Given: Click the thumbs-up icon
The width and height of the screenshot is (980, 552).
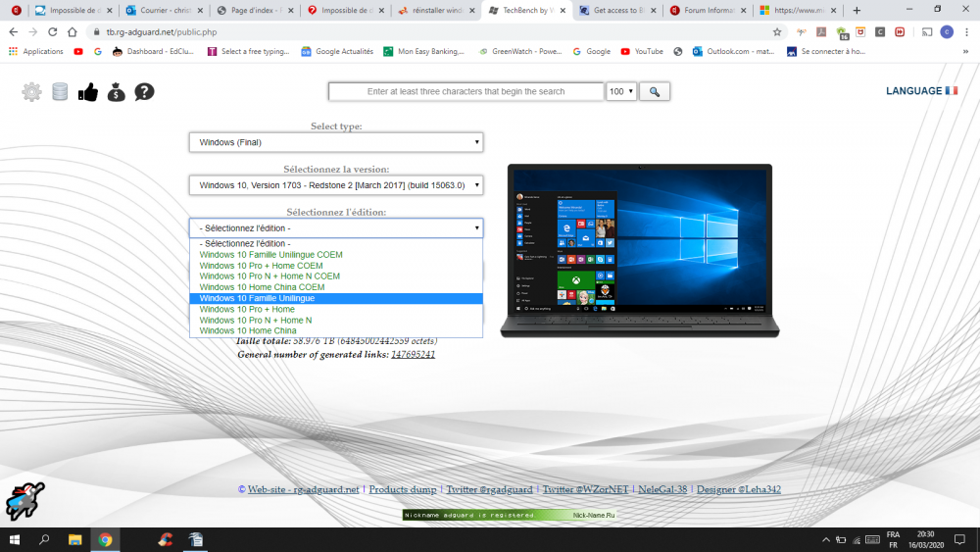Looking at the screenshot, I should pyautogui.click(x=88, y=92).
